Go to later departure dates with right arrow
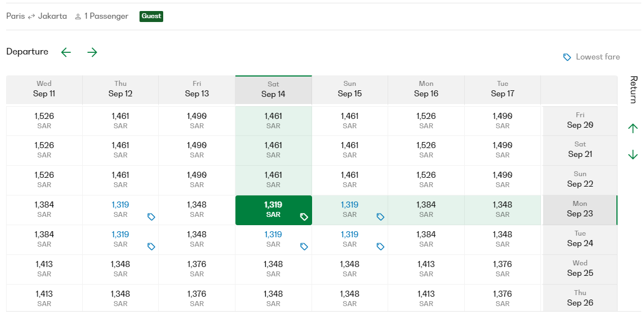 pyautogui.click(x=93, y=52)
